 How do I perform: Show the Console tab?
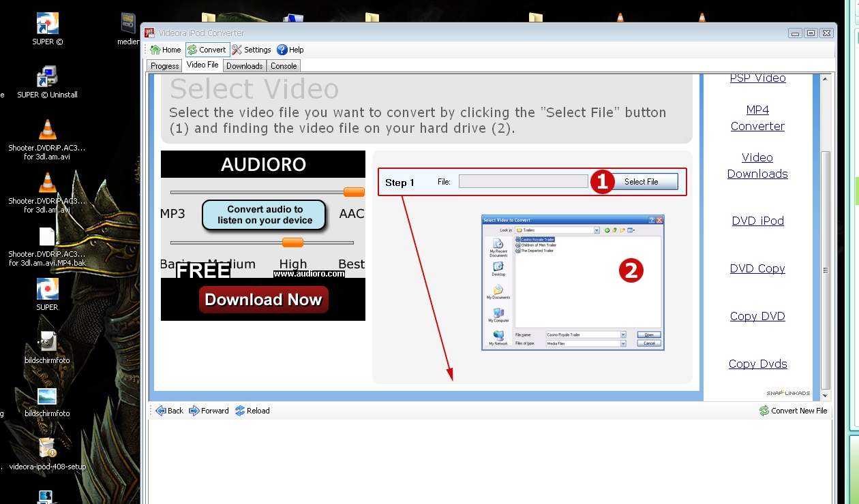click(284, 66)
